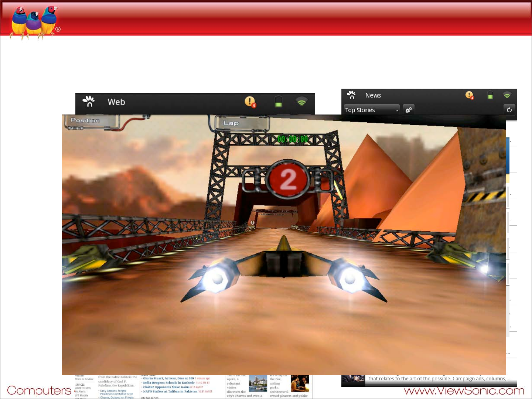Open the notification alert icon in News bar
532x399 pixels.
coord(470,95)
